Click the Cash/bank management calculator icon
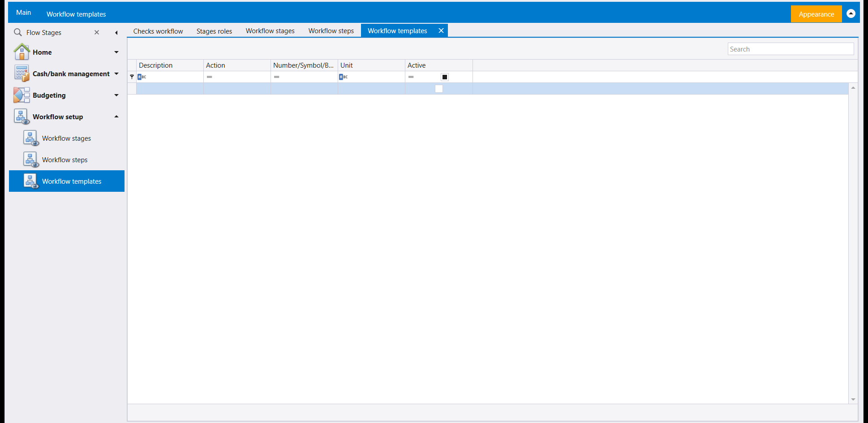This screenshot has height=423, width=868. coord(21,73)
